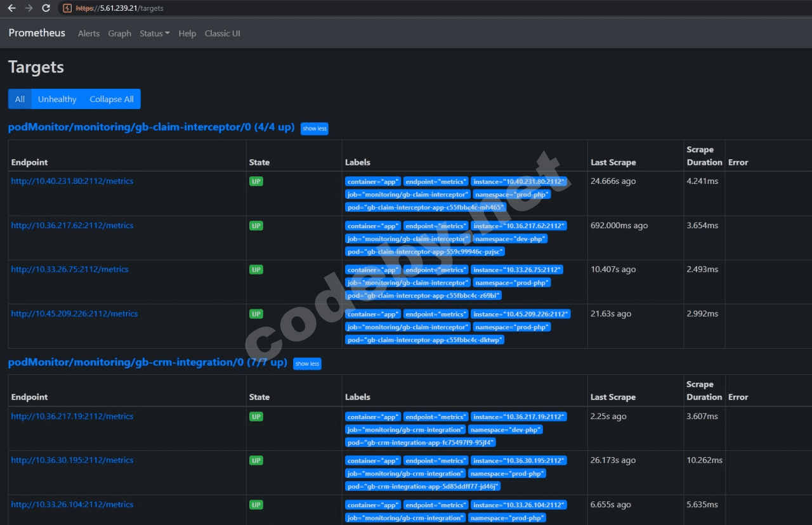The width and height of the screenshot is (812, 525).
Task: Collapse gb-crm-integration with its show less button
Action: click(307, 364)
